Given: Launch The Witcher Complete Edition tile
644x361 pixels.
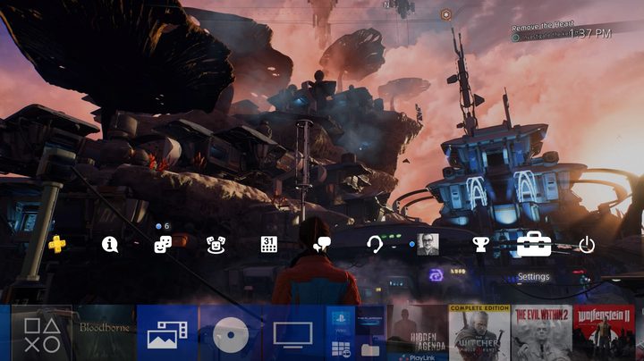Looking at the screenshot, I should [x=479, y=333].
